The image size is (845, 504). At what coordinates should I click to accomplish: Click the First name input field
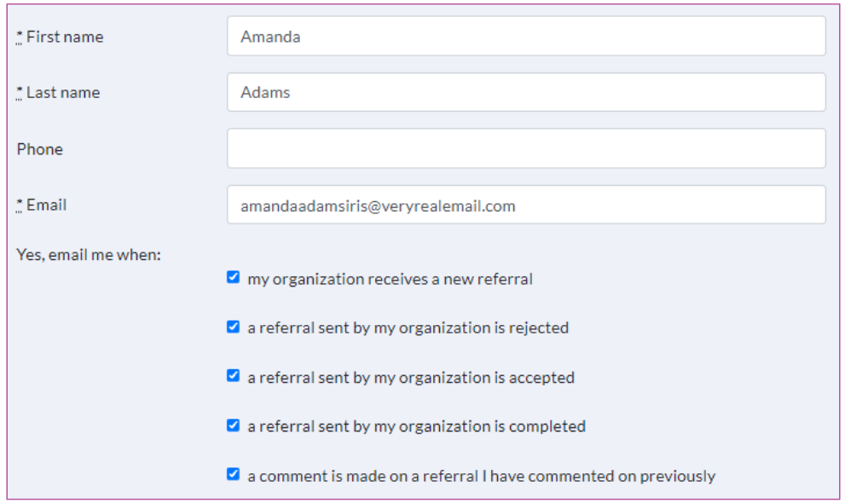[525, 37]
